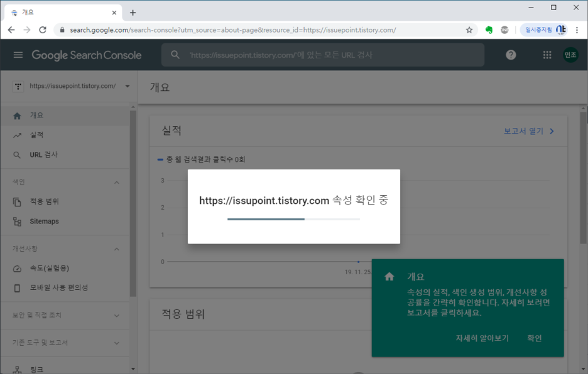Click the 적용 범위 card heading
This screenshot has width=588, height=374.
point(183,314)
